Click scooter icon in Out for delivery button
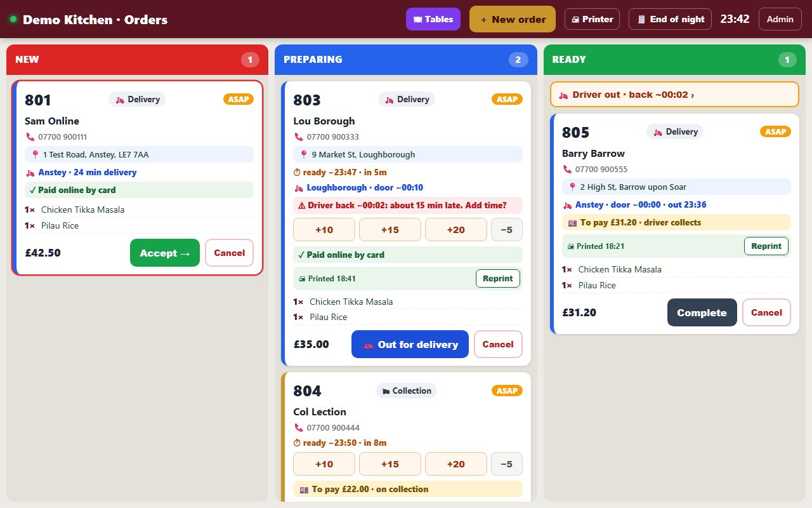Viewport: 812px width, 508px height. point(368,345)
